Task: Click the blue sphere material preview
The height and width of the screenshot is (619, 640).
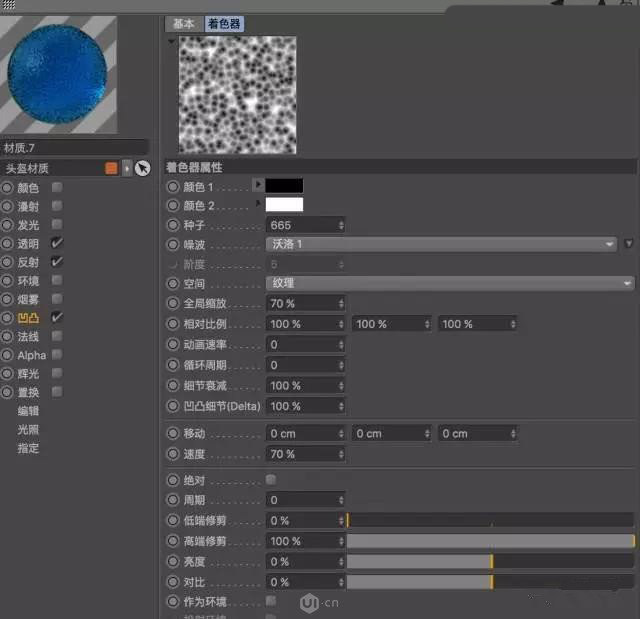Action: click(58, 74)
